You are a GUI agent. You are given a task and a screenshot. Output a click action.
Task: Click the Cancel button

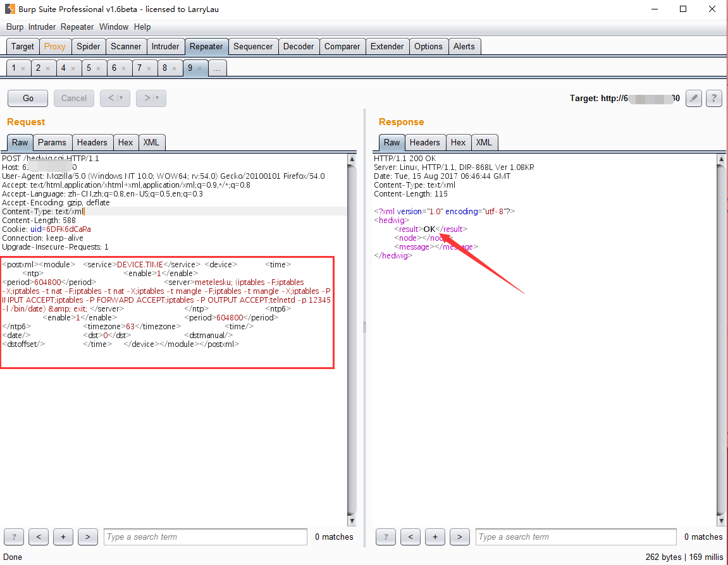[x=74, y=99]
